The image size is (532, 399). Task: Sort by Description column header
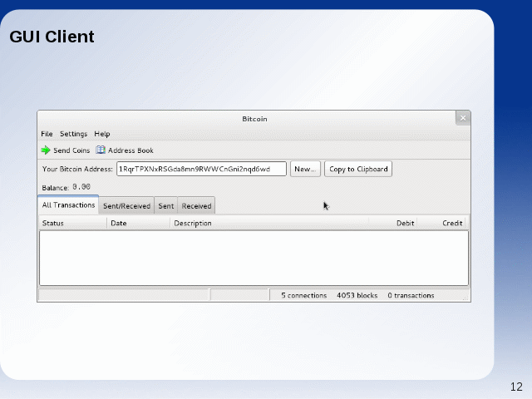(x=269, y=224)
